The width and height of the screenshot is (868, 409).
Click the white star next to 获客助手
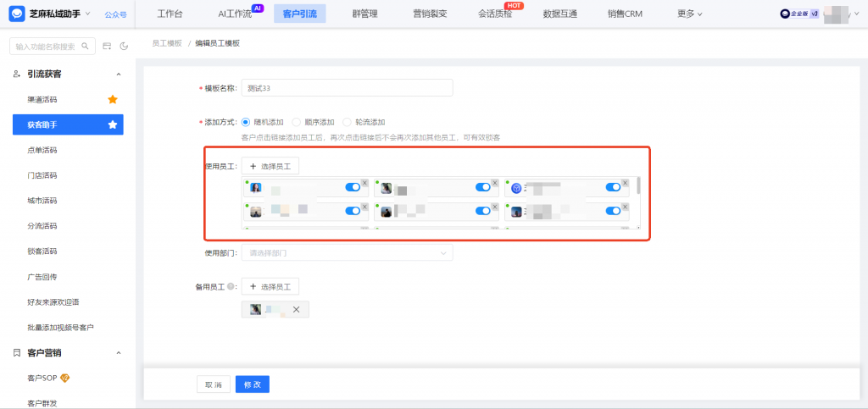click(x=113, y=125)
